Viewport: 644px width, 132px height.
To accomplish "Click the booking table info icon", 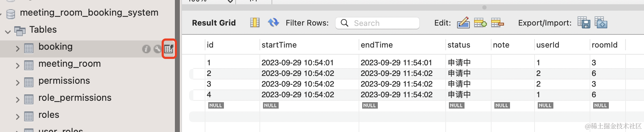I will 146,49.
